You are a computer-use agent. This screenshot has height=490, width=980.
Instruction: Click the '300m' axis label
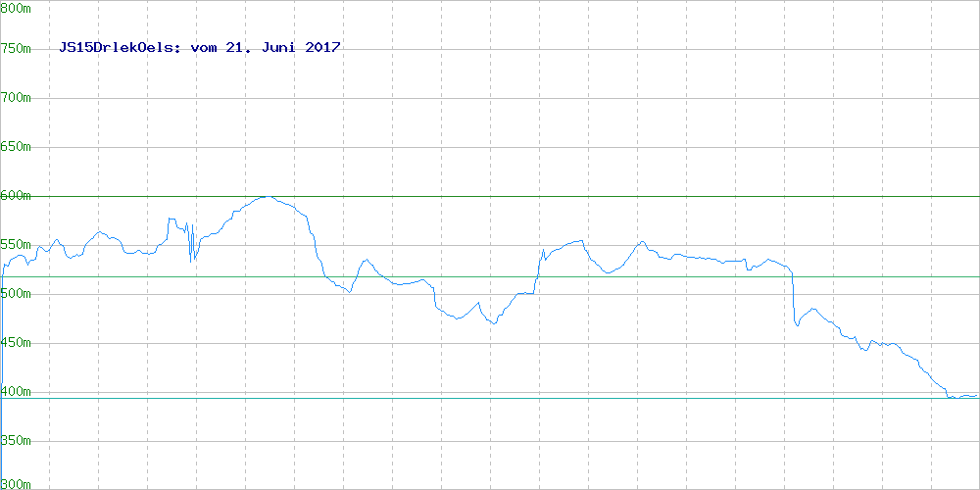[16, 484]
